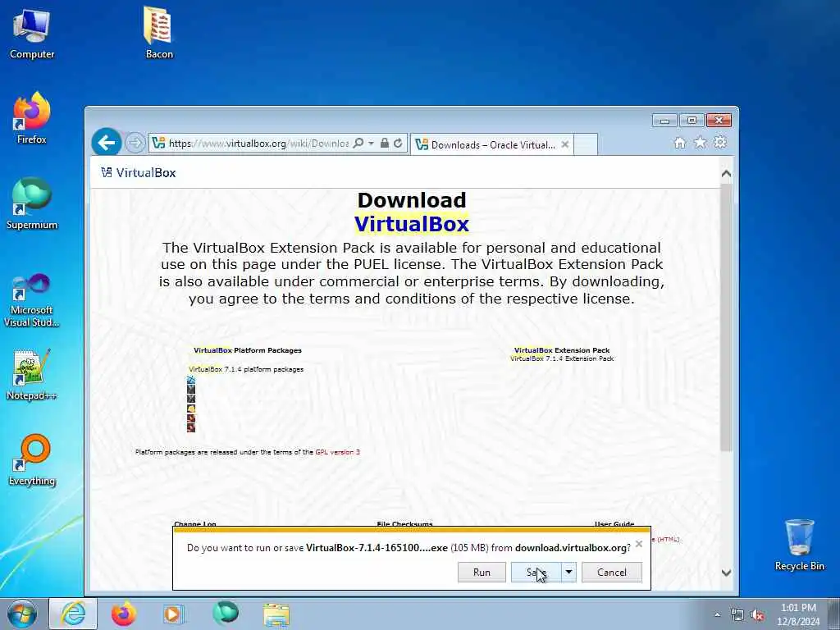Launch Firefox from the taskbar
This screenshot has height=630, width=840.
124,614
